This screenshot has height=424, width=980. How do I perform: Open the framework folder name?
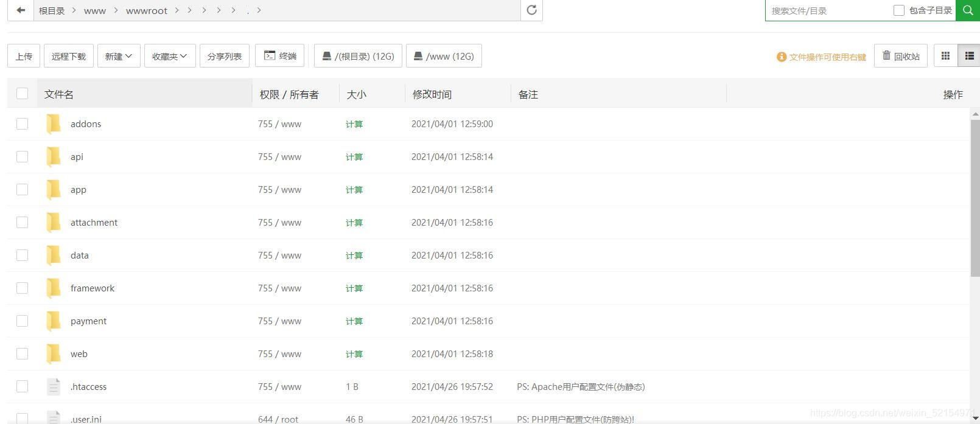pyautogui.click(x=93, y=288)
